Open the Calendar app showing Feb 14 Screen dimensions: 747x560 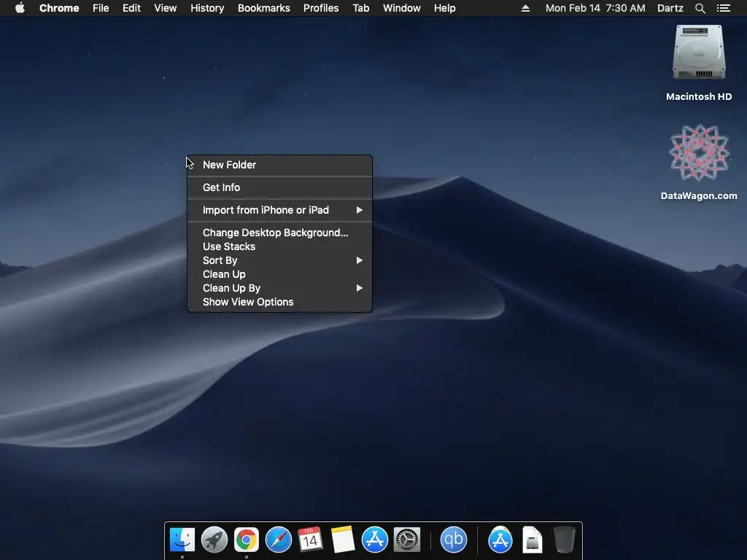coord(310,540)
